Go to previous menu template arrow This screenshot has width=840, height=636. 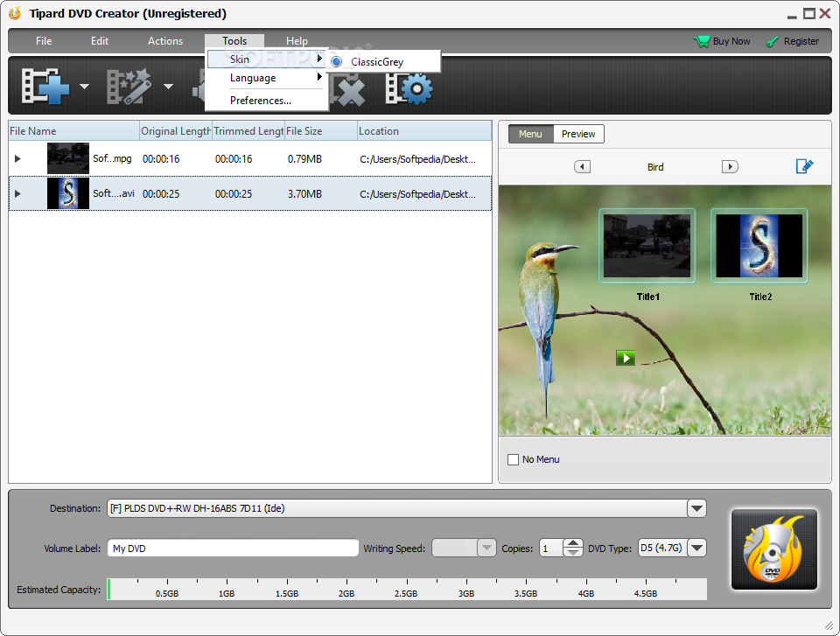pyautogui.click(x=583, y=166)
